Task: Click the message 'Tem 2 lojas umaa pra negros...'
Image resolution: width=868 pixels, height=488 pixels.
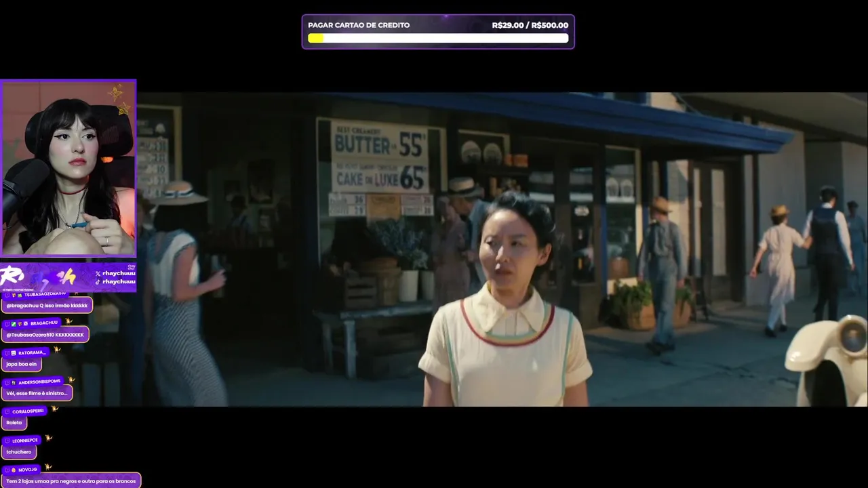Action: click(x=71, y=481)
